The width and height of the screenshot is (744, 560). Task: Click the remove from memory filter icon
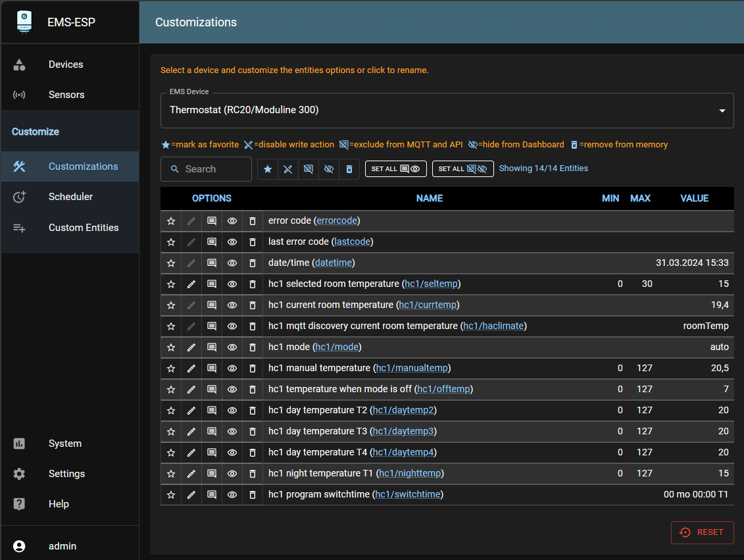coord(349,169)
